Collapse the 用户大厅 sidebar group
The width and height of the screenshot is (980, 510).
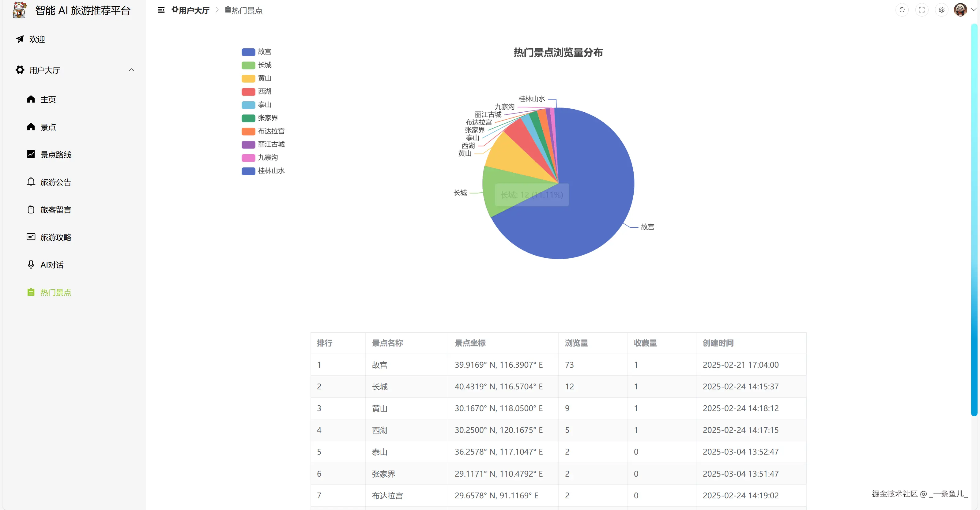pos(131,70)
